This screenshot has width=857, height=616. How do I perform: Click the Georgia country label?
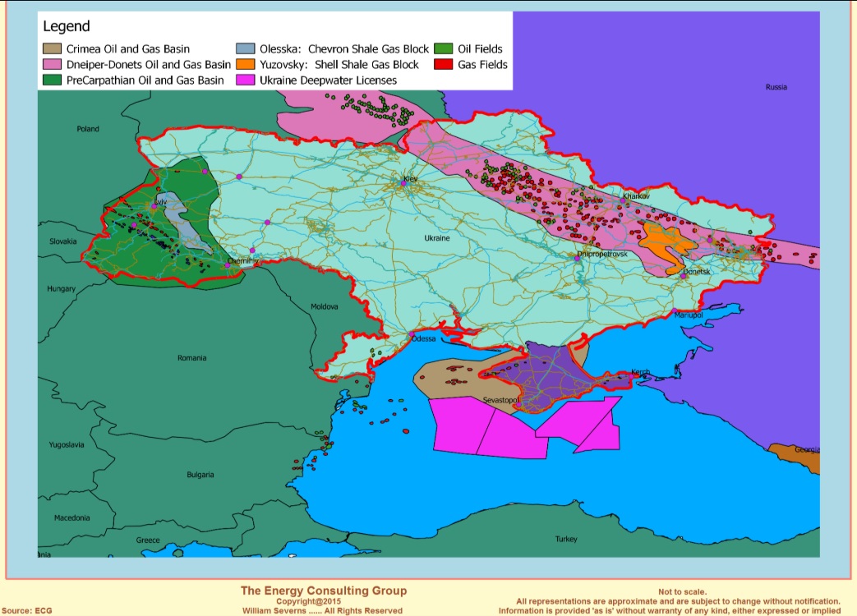coord(807,449)
